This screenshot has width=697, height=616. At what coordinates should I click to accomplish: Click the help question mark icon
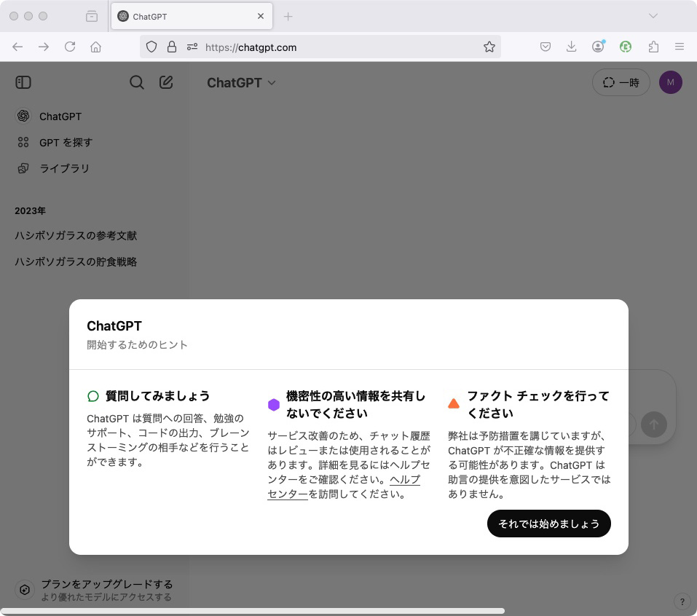(682, 601)
